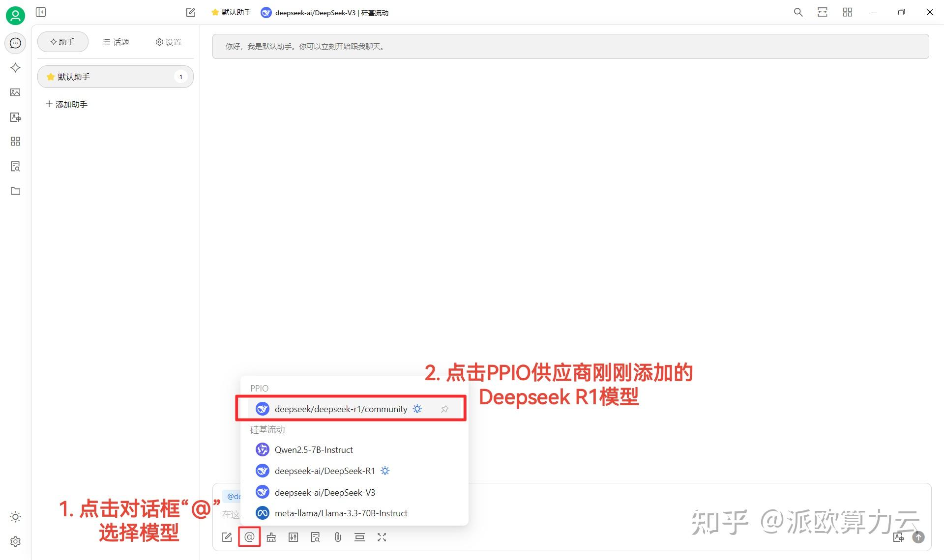Switch to the 话题 tab

click(x=116, y=42)
